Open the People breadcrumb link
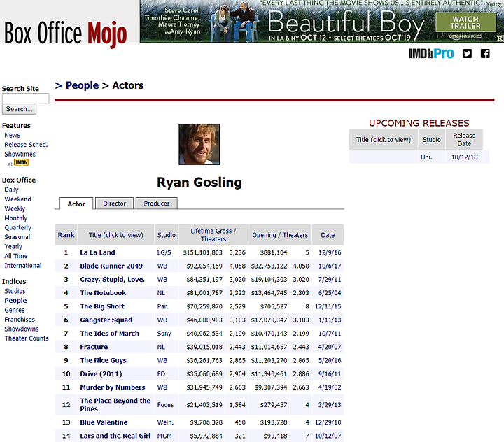The image size is (504, 442). [82, 85]
